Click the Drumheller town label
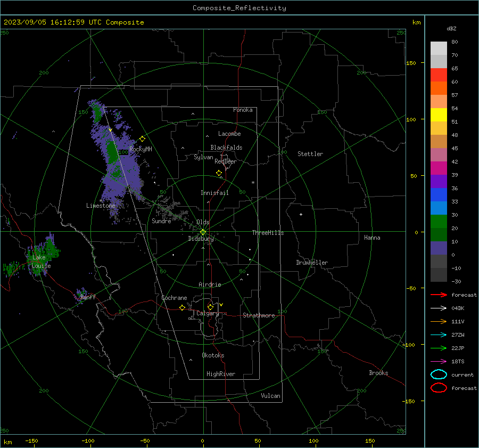 312,263
